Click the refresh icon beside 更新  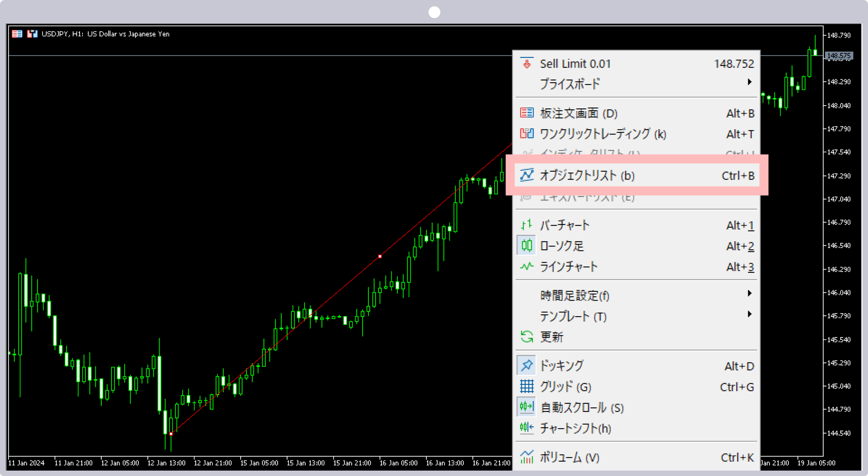point(527,337)
